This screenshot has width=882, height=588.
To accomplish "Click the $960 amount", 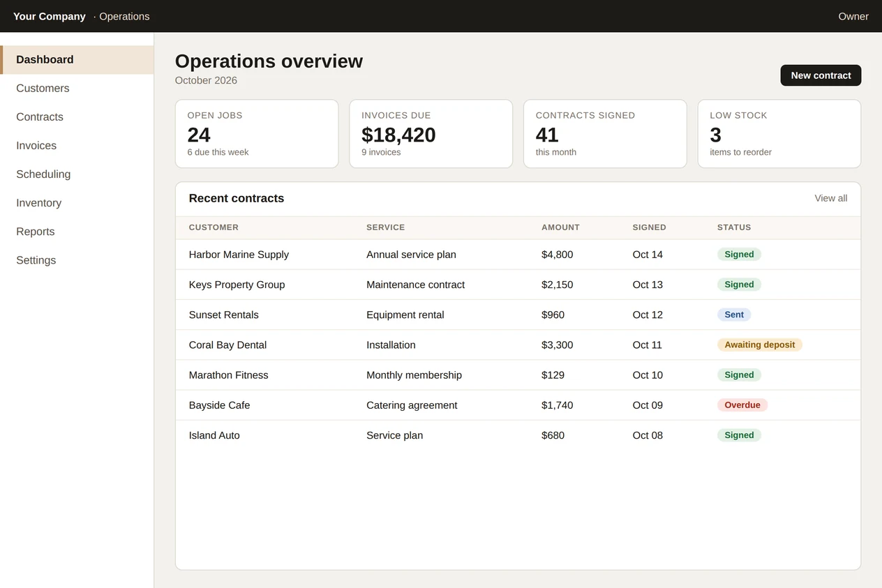I will (x=553, y=315).
